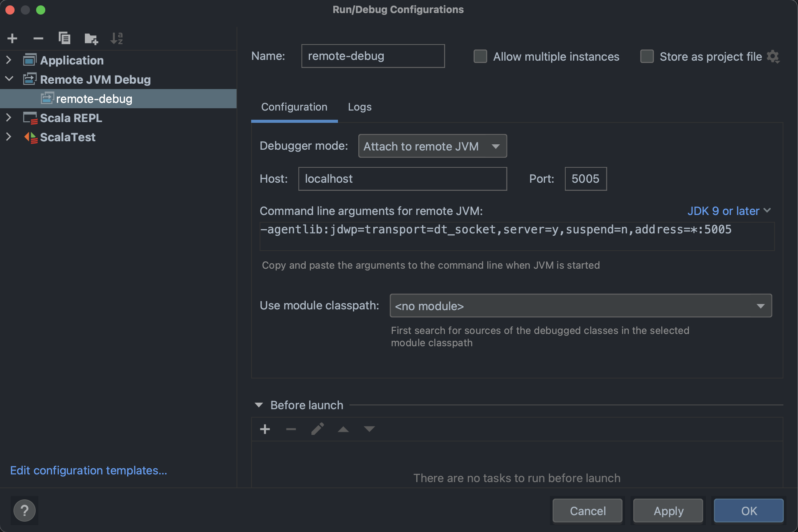This screenshot has width=798, height=532.
Task: Expand the Scala REPL tree node
Action: point(9,118)
